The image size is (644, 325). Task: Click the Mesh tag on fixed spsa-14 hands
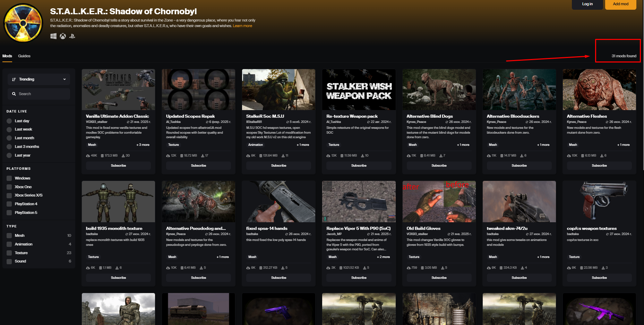pos(252,257)
